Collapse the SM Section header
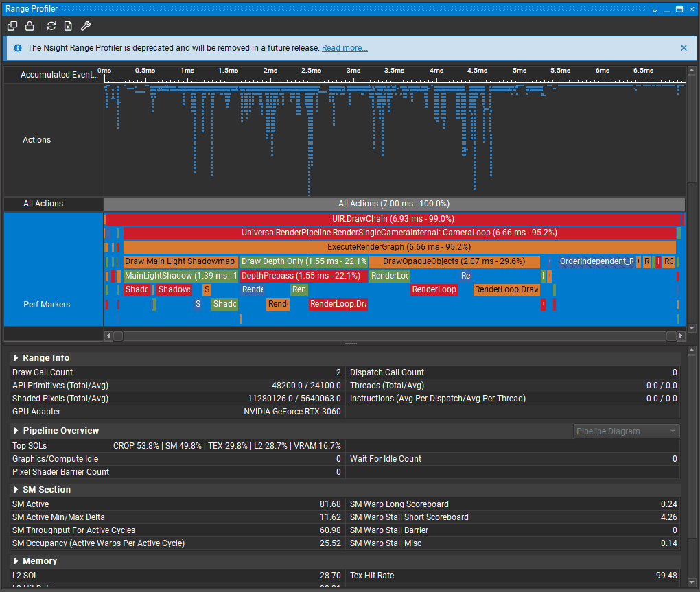The image size is (700, 592). 16,490
